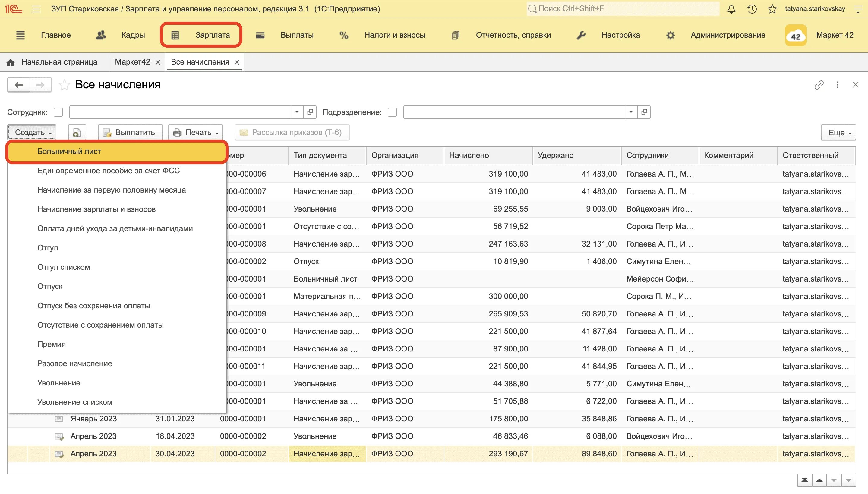This screenshot has width=868, height=494.
Task: Jump to the list end arrow
Action: [x=848, y=480]
